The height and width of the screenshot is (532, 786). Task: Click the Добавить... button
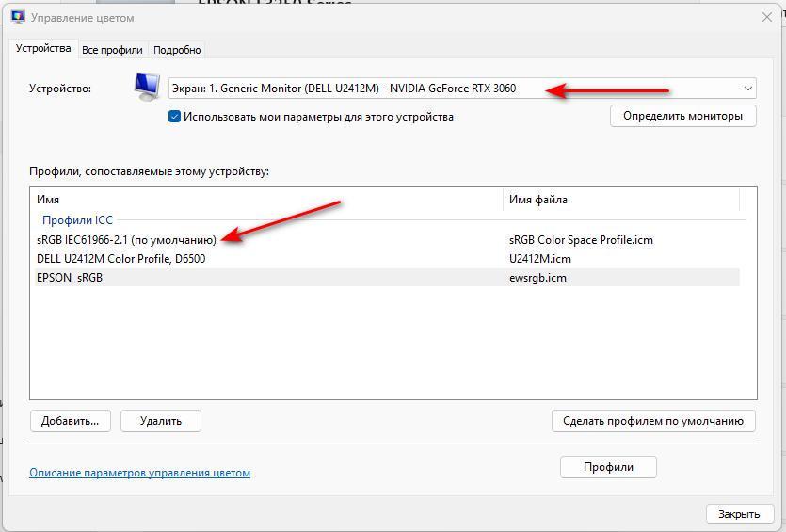[x=71, y=421]
